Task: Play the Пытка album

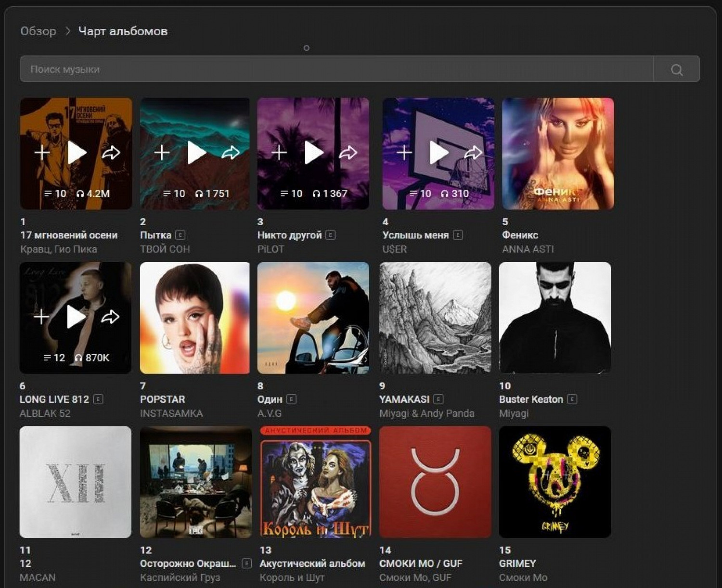Action: point(196,153)
